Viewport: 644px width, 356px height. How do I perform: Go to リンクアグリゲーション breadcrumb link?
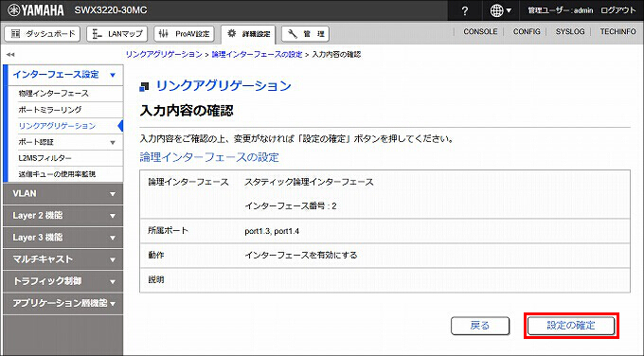[x=164, y=54]
